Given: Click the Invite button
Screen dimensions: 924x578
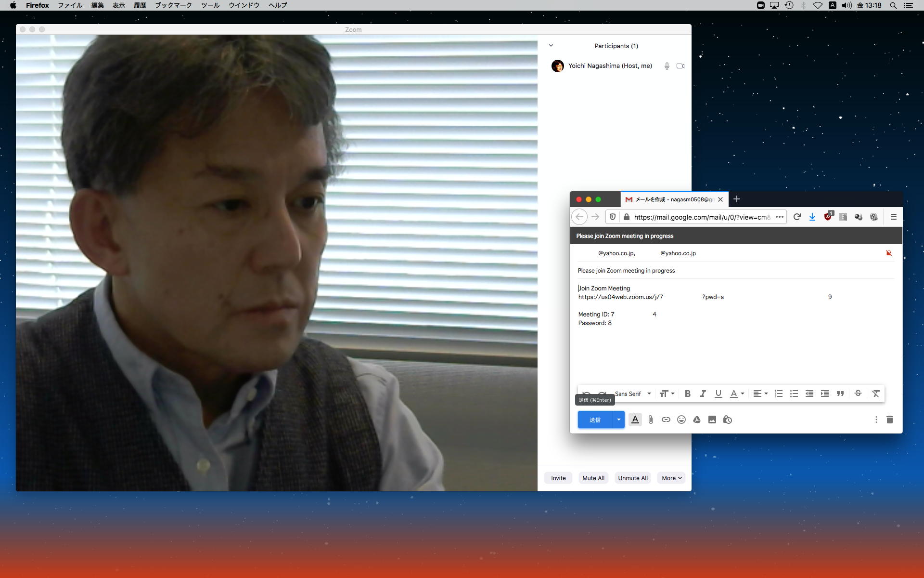Looking at the screenshot, I should (558, 478).
